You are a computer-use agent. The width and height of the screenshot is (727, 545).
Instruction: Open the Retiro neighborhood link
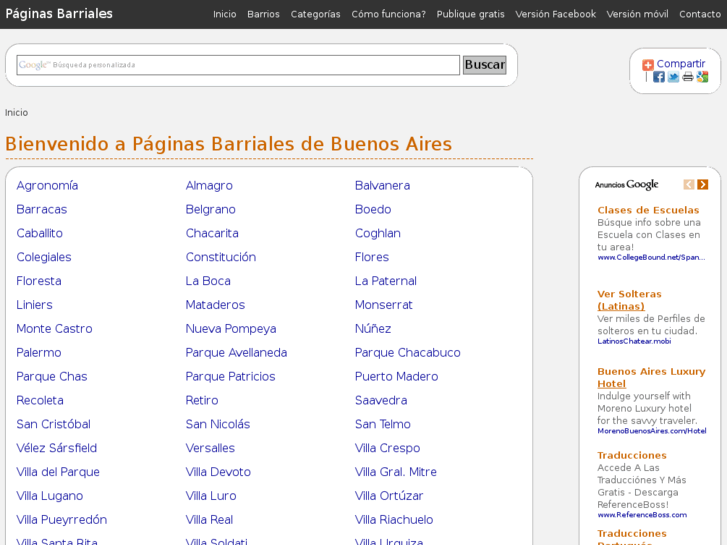(x=202, y=401)
